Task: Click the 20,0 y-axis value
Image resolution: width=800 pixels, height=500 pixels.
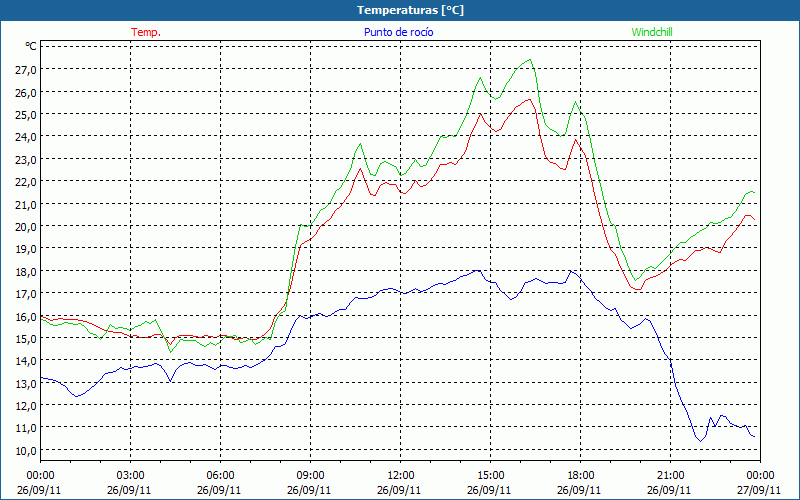Action: pos(26,227)
